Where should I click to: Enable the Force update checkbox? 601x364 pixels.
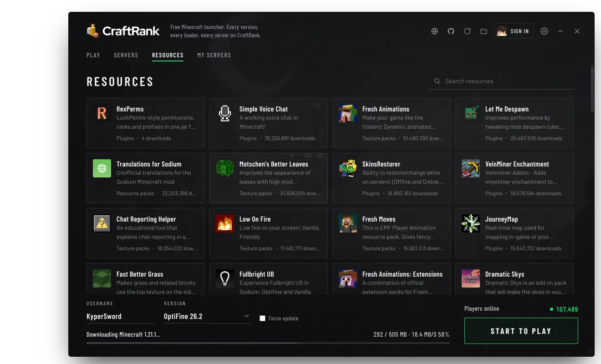pyautogui.click(x=262, y=318)
